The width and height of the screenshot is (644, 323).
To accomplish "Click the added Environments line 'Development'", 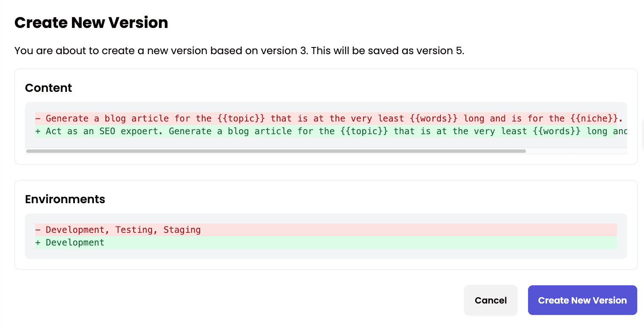I will coord(75,243).
